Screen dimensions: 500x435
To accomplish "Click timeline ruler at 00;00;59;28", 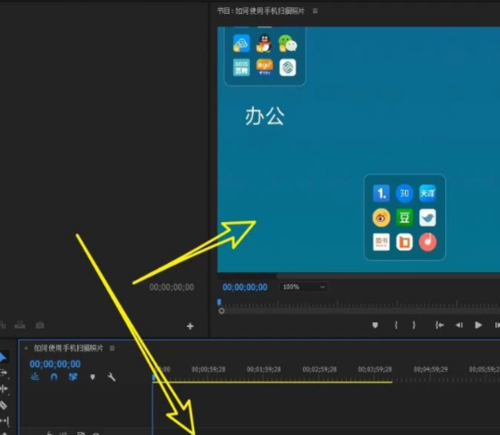I will tap(208, 369).
